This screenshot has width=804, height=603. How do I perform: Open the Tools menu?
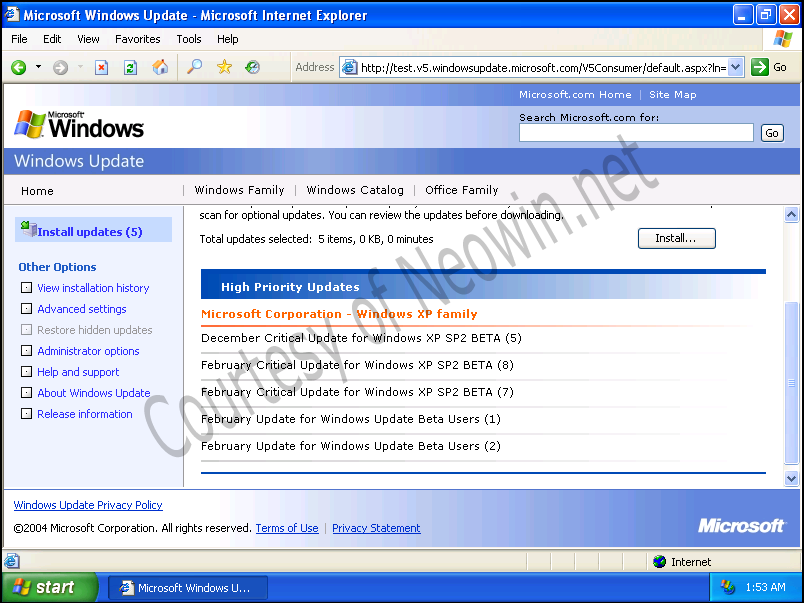(x=189, y=39)
